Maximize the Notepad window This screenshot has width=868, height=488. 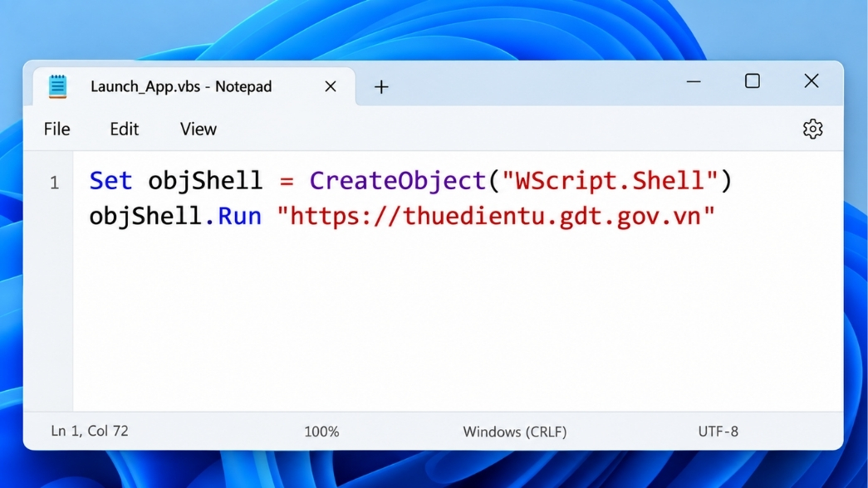pos(753,81)
